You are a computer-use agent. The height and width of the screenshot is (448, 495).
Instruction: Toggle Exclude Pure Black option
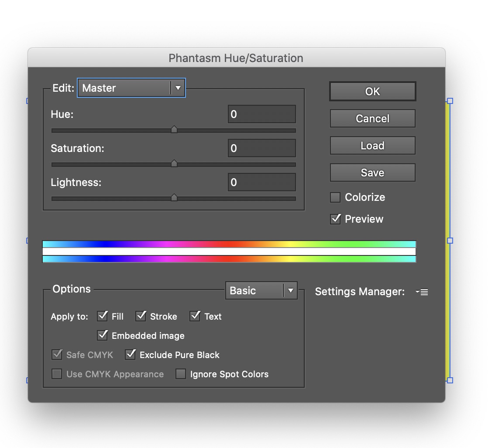[130, 355]
